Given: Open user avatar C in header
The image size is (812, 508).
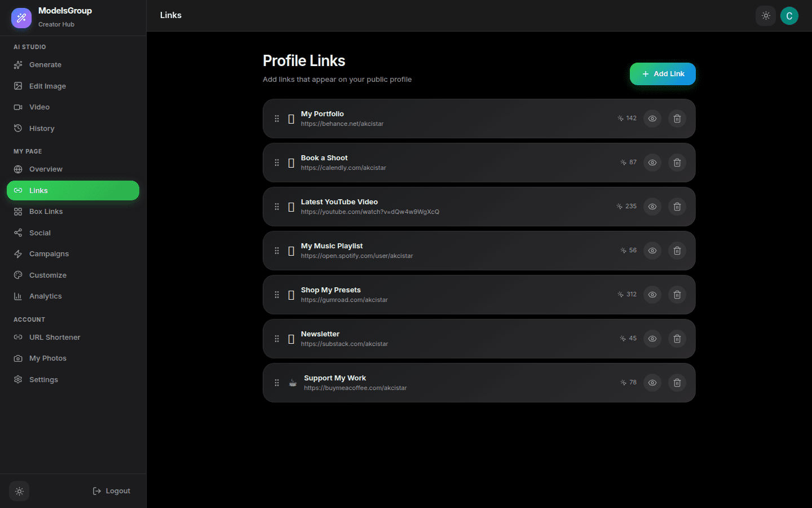Looking at the screenshot, I should click(789, 16).
